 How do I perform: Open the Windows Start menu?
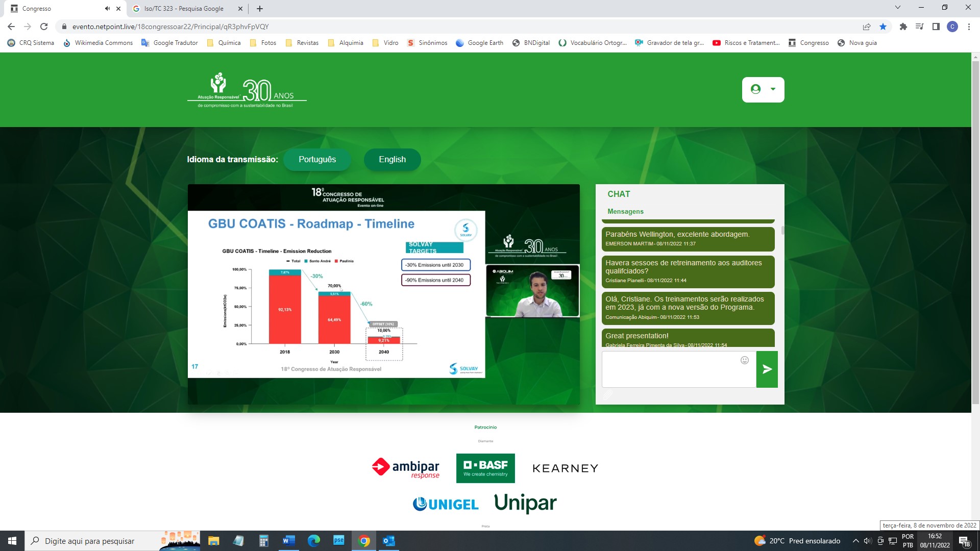tap(12, 541)
